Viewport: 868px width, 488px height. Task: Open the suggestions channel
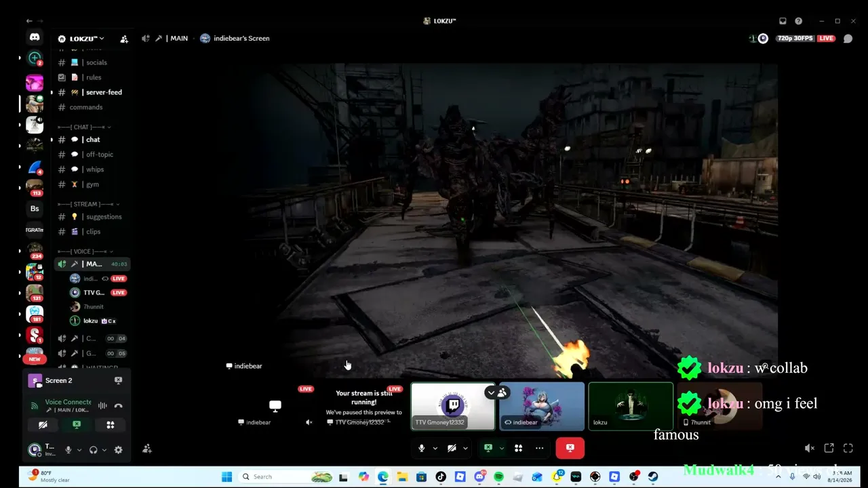click(x=93, y=217)
